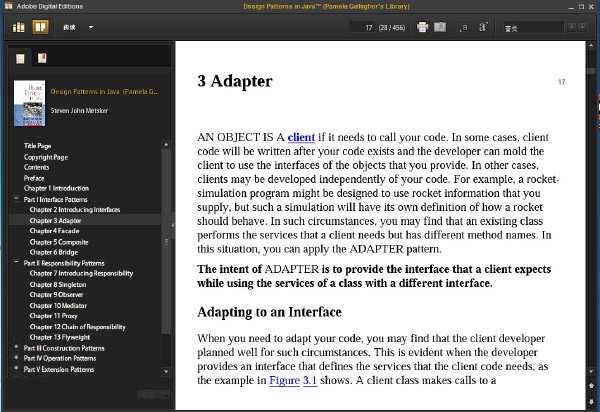The height and width of the screenshot is (412, 600).
Task: Open Chapter 4 Facade
Action: [x=54, y=231]
